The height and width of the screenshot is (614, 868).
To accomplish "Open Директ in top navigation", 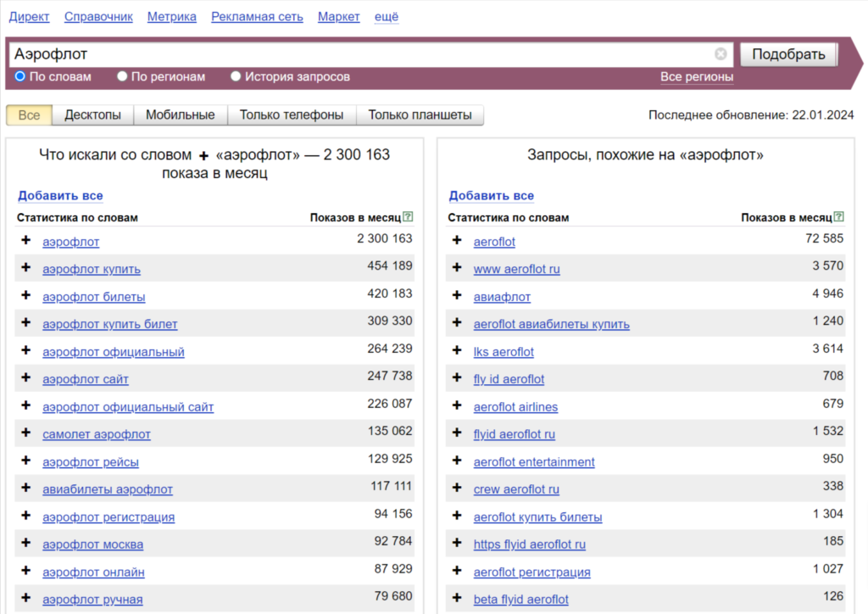I will (x=30, y=17).
